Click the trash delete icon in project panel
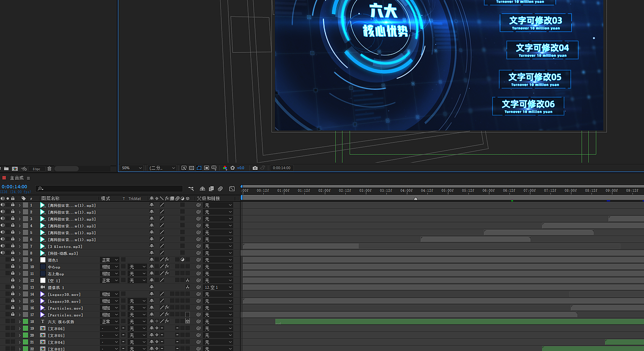 (49, 168)
